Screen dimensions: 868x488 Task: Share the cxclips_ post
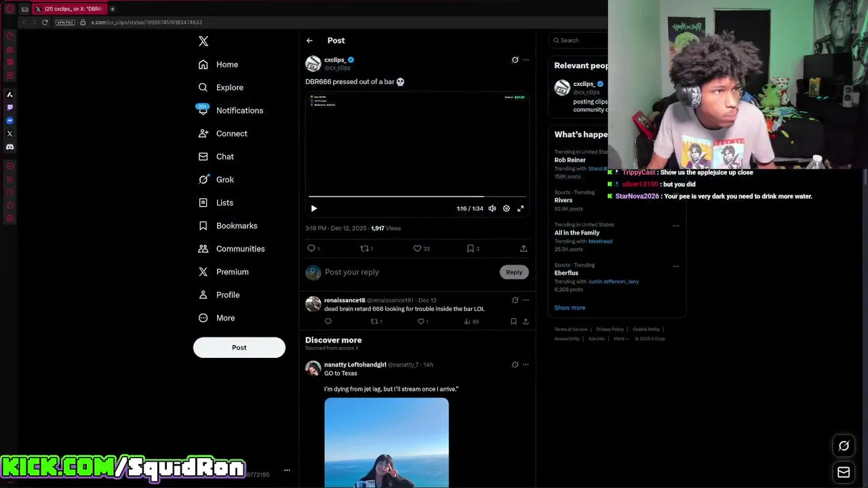tap(524, 249)
